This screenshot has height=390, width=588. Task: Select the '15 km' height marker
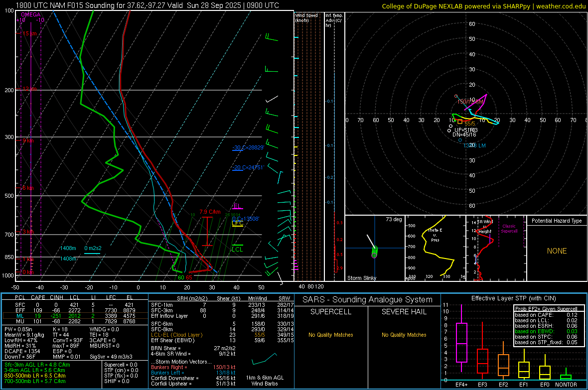coord(29,33)
